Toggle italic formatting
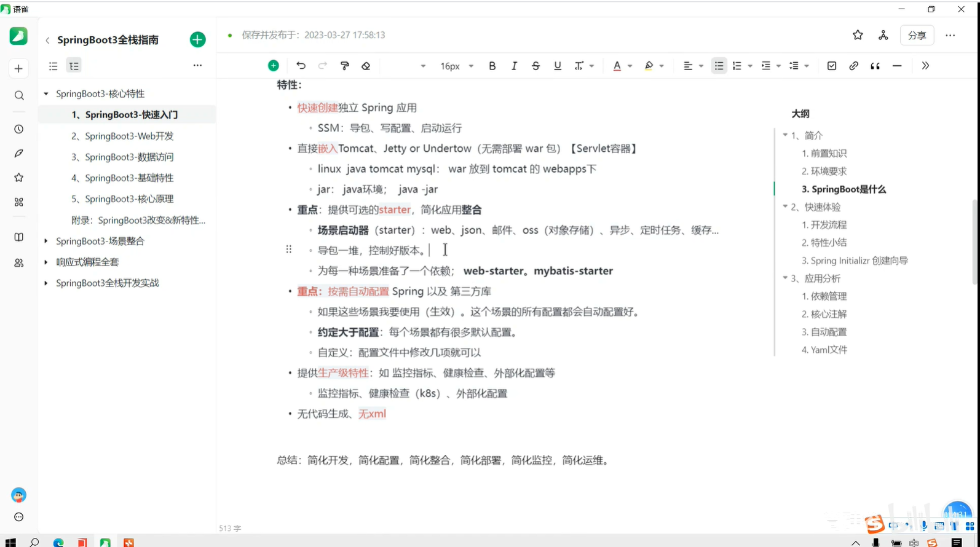 point(514,66)
